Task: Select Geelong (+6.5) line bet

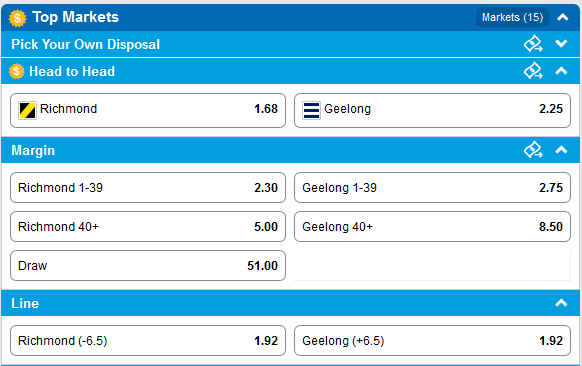Action: [x=432, y=340]
